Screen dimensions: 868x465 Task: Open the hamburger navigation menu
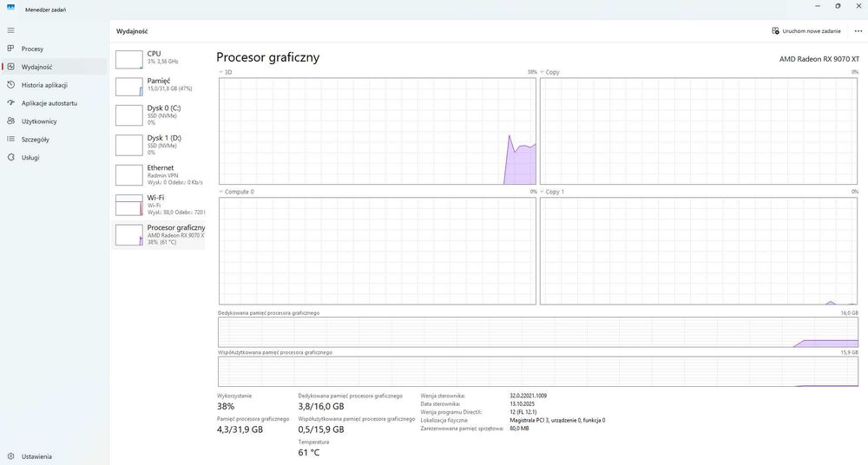click(10, 30)
